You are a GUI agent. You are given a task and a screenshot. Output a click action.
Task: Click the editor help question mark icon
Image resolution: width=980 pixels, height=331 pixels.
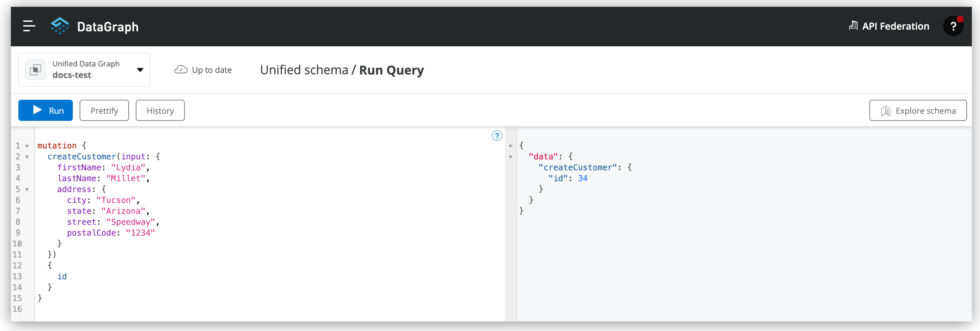click(x=496, y=135)
